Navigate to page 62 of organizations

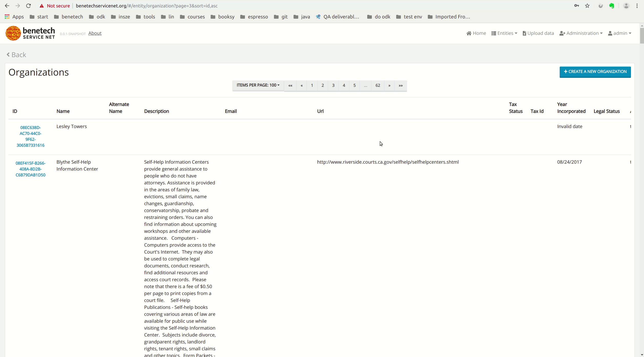378,85
